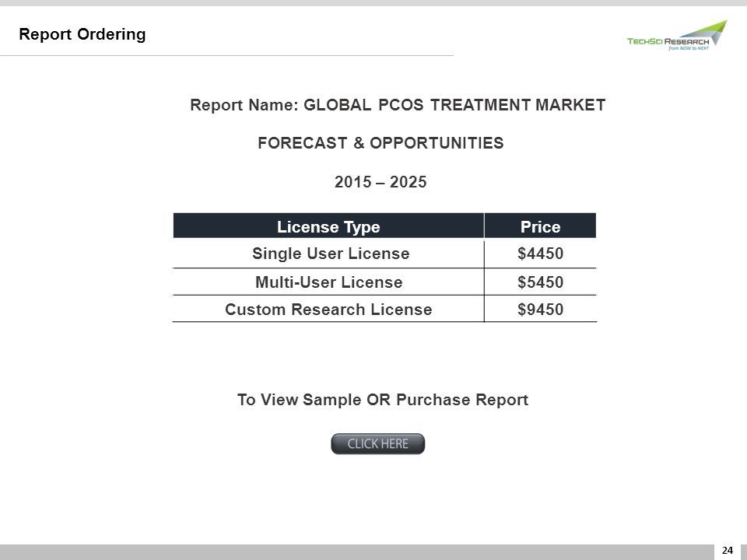The height and width of the screenshot is (560, 747).
Task: Click the 2015 – 2025 date range
Action: (x=381, y=182)
